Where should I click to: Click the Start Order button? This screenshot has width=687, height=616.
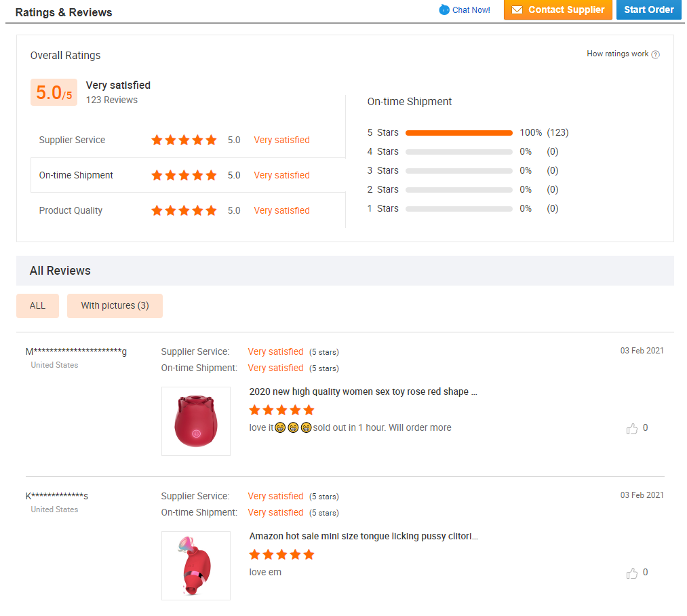[648, 9]
